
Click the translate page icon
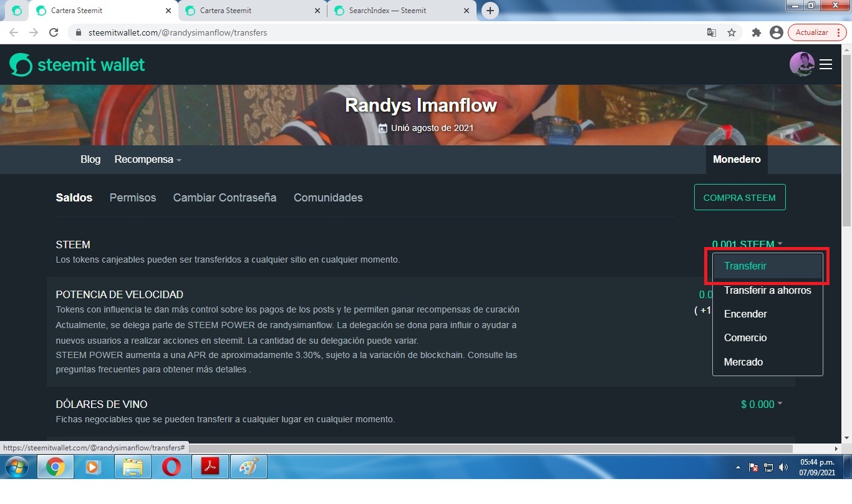(x=711, y=32)
